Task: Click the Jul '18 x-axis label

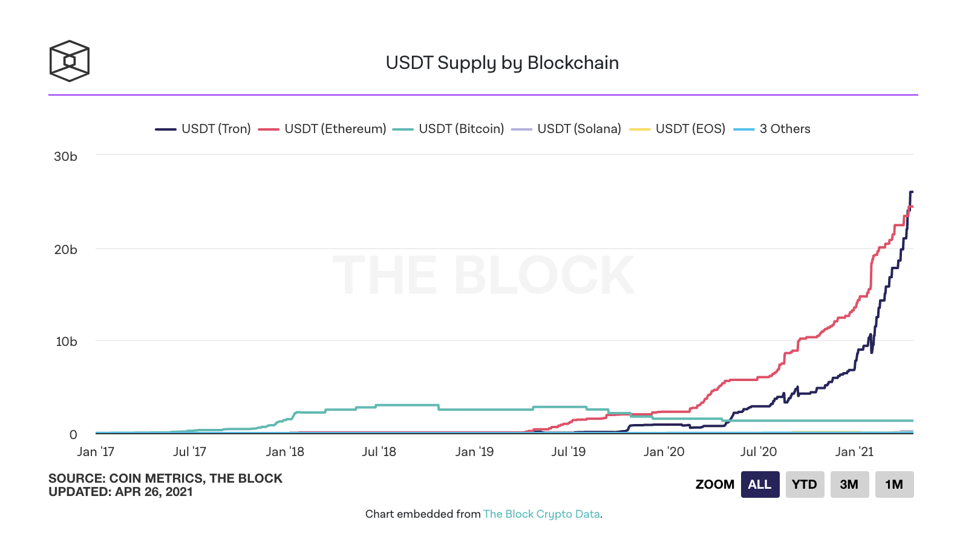Action: (x=379, y=452)
